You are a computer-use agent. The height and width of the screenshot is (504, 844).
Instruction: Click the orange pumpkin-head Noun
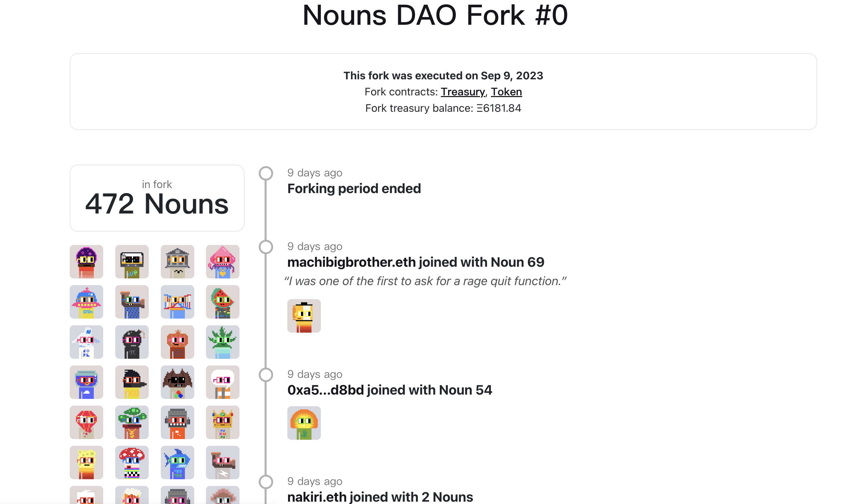click(x=178, y=342)
